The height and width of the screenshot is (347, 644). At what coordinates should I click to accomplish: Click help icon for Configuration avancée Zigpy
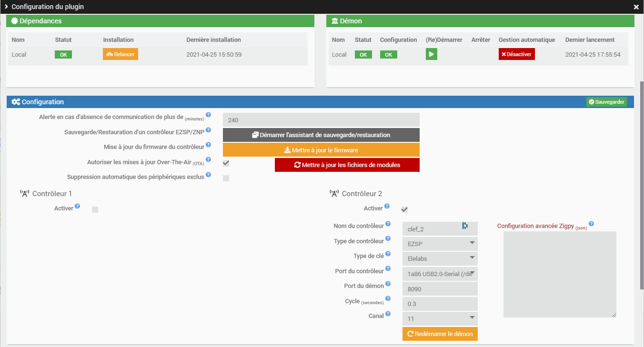pos(591,224)
